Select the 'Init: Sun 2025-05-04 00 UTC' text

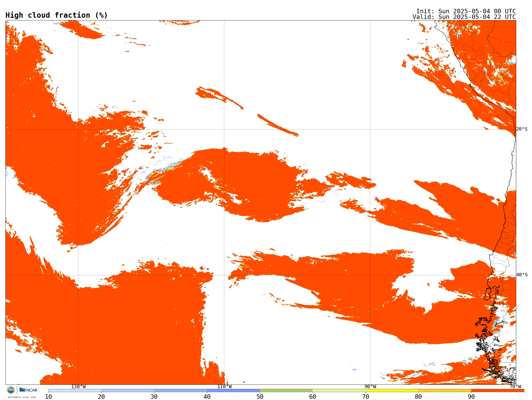(466, 11)
